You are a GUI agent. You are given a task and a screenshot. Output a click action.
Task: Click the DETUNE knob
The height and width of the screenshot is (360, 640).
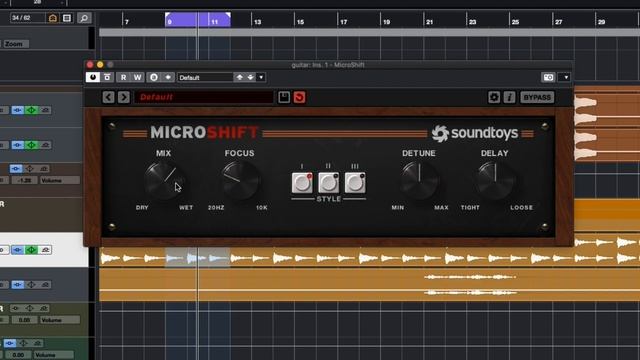[x=419, y=180]
